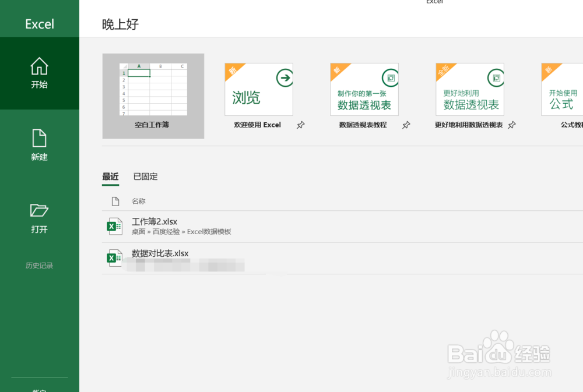Select the 最近 tab
Screen dimensions: 583x392
coord(110,176)
